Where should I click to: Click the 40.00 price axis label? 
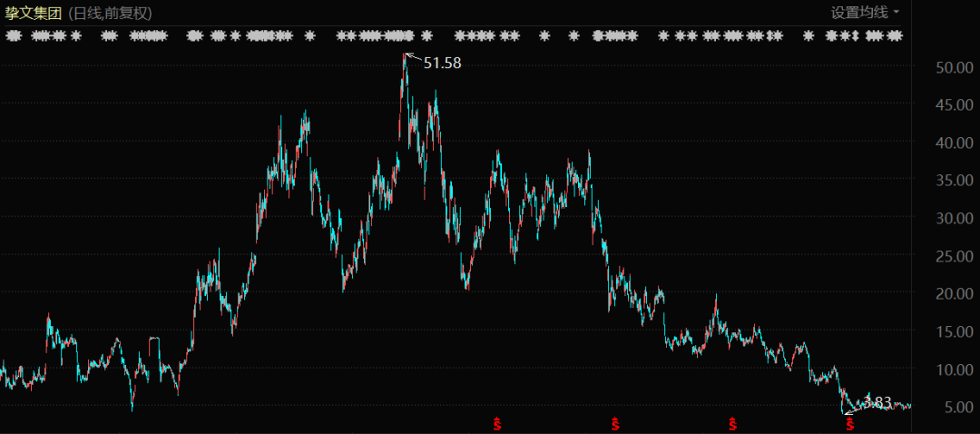point(955,143)
